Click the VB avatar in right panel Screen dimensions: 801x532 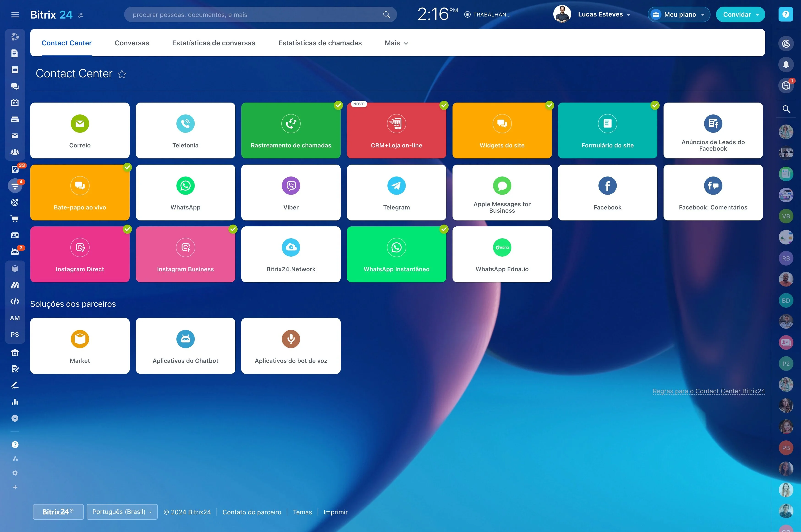(x=786, y=216)
